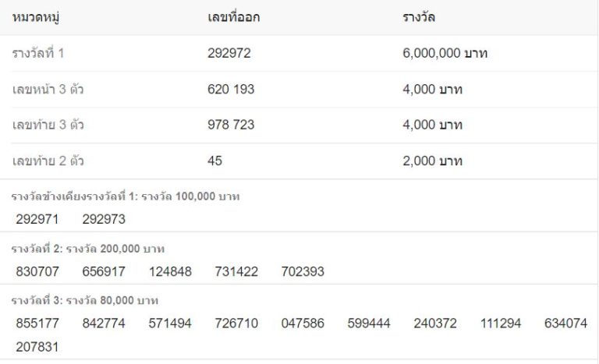
Task: Click third prize number 855177
Action: 37,323
